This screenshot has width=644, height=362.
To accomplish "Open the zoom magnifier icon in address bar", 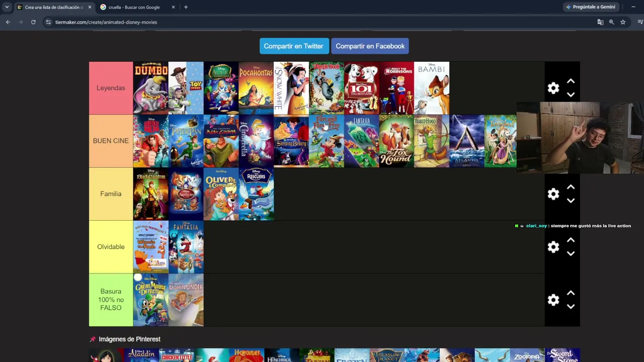I will [611, 22].
